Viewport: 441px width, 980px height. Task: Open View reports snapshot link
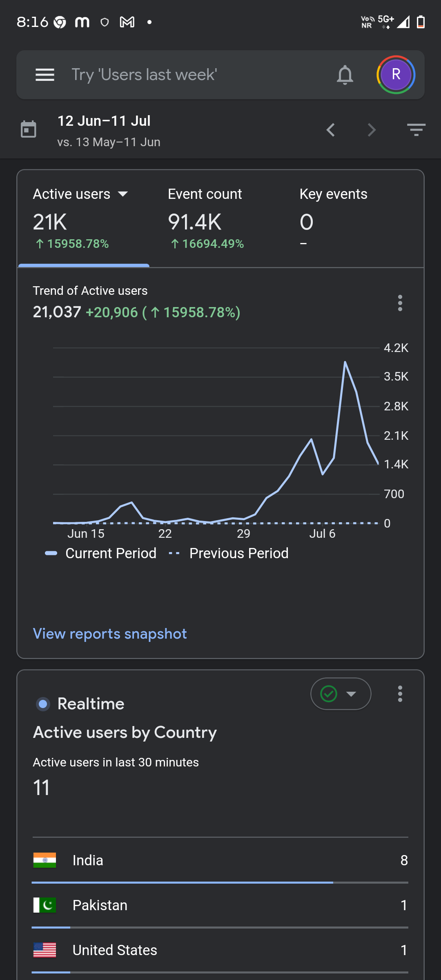pos(110,634)
